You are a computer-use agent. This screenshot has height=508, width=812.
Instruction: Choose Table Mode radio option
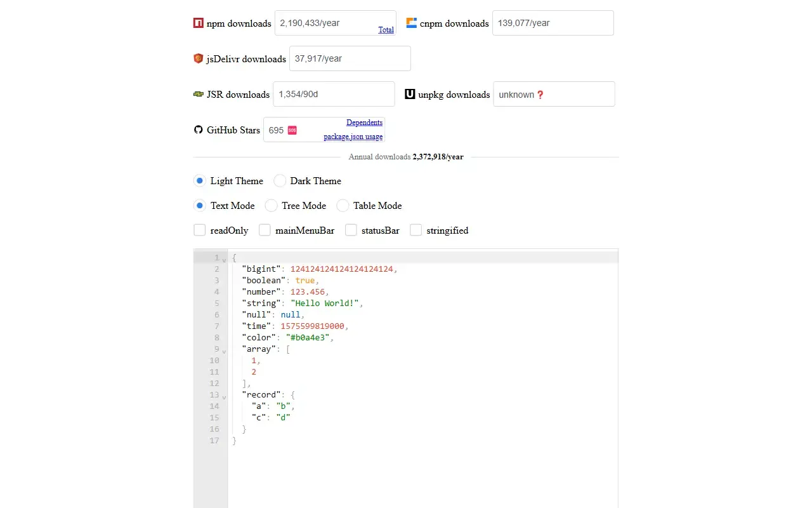(343, 206)
